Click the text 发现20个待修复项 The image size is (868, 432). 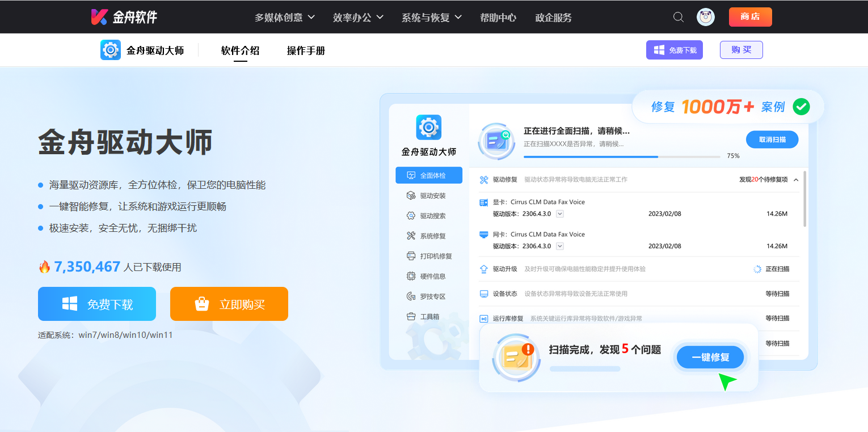pos(763,180)
